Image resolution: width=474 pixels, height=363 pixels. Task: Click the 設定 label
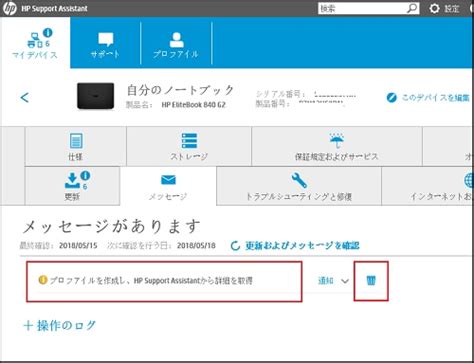452,9
